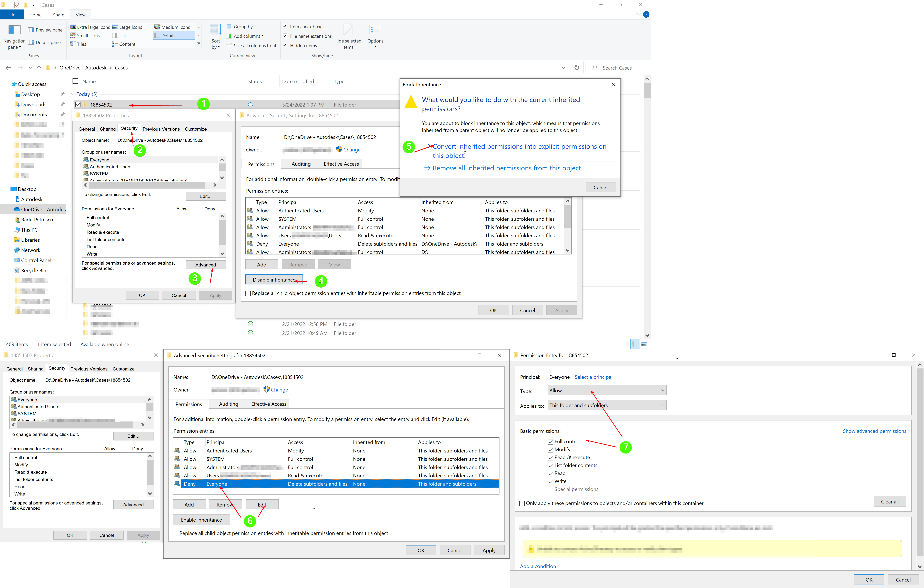Open the Group by dropdown
This screenshot has width=924, height=588.
tap(241, 27)
